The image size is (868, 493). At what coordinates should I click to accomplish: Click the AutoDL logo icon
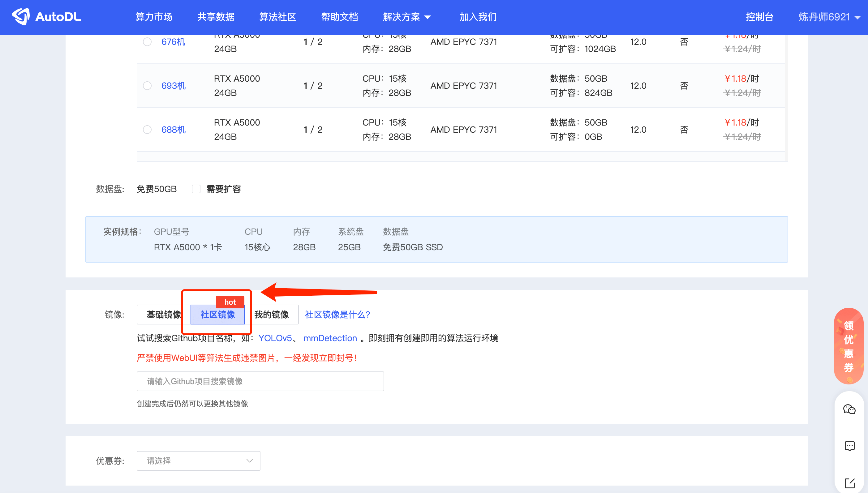(21, 17)
